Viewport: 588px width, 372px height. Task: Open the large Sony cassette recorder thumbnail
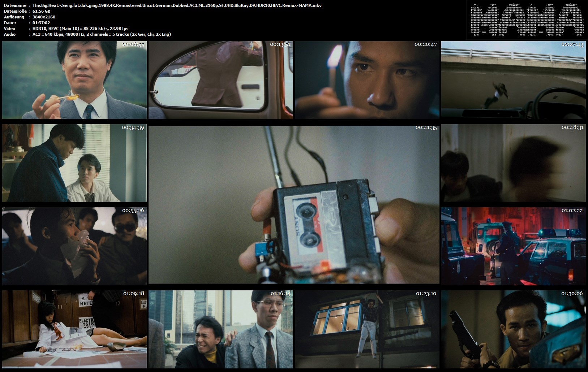tap(294, 205)
